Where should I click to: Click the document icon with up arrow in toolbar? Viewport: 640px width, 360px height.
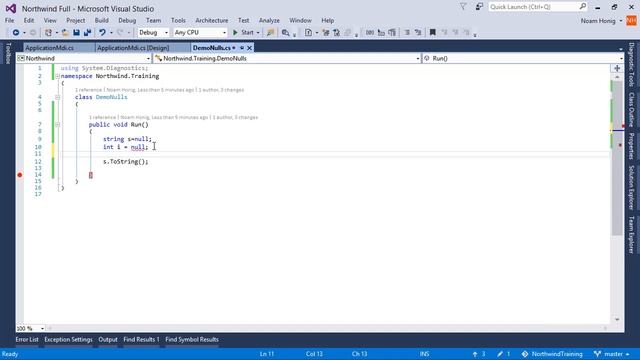click(x=308, y=33)
